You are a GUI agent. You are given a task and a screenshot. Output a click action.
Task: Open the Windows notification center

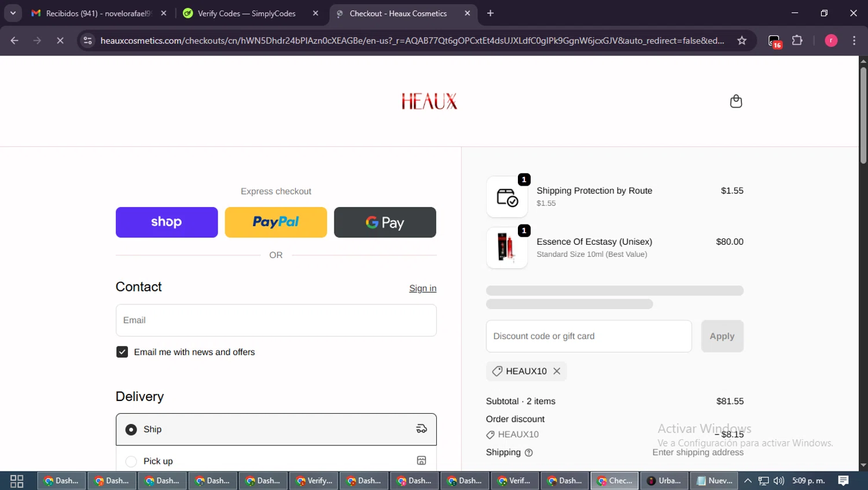[844, 481]
